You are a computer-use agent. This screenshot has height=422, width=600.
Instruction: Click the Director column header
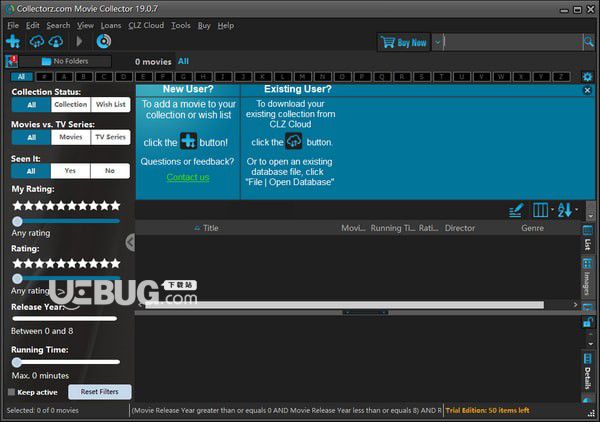click(x=460, y=228)
